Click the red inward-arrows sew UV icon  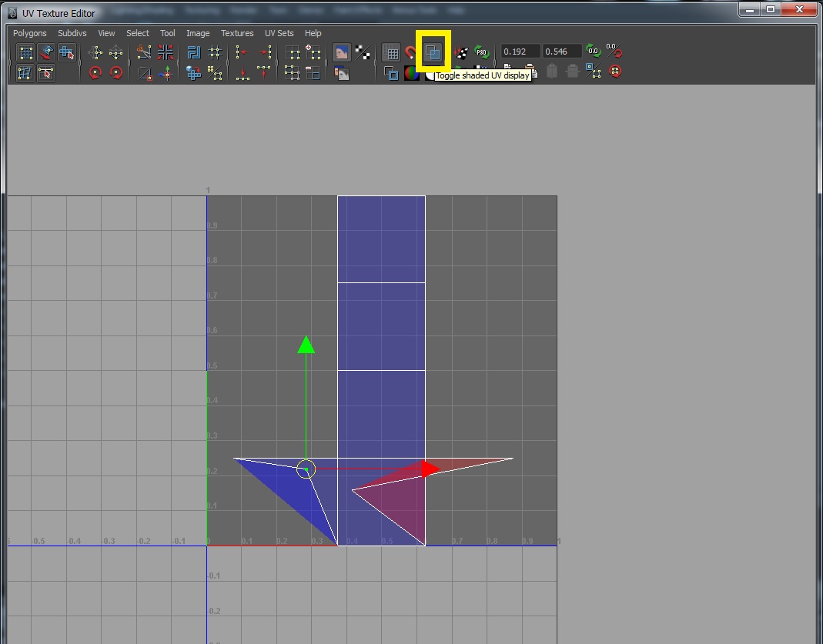coord(166,52)
